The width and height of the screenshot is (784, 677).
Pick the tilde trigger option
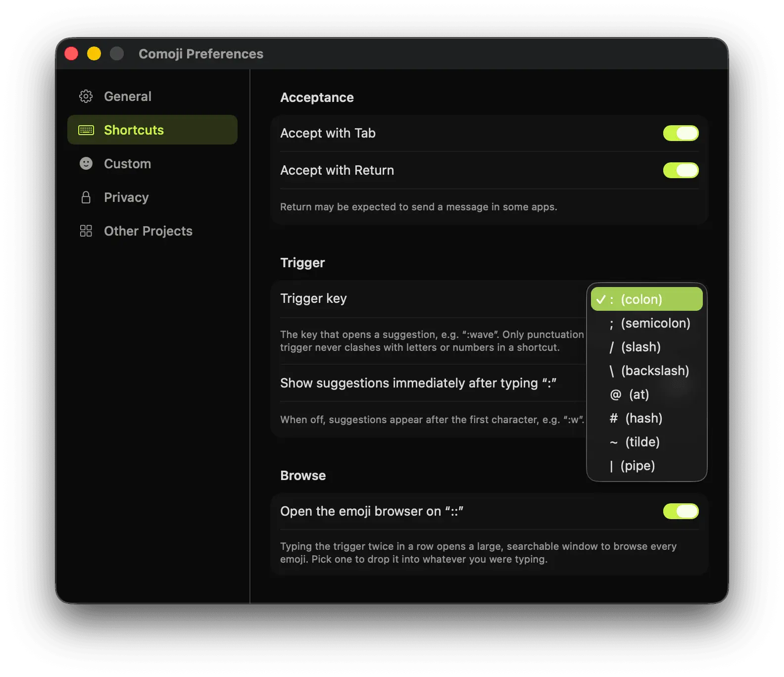click(646, 442)
